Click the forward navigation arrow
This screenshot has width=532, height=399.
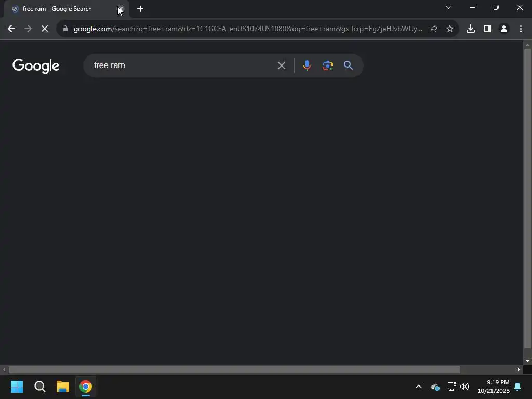pyautogui.click(x=28, y=29)
